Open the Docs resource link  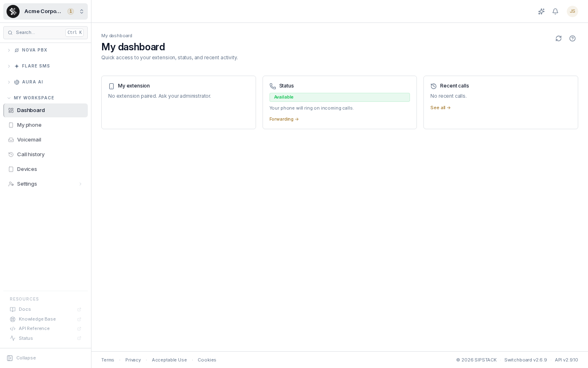[x=46, y=310]
